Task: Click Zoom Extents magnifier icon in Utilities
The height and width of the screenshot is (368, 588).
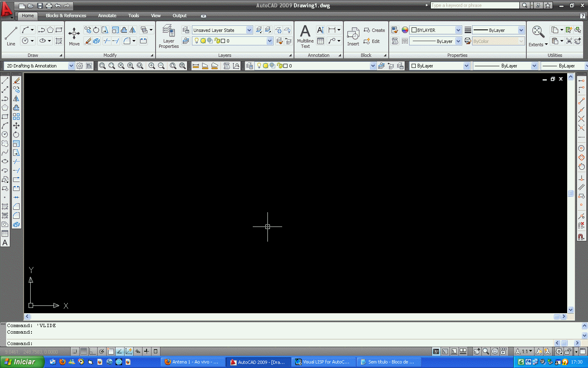Action: tap(538, 31)
